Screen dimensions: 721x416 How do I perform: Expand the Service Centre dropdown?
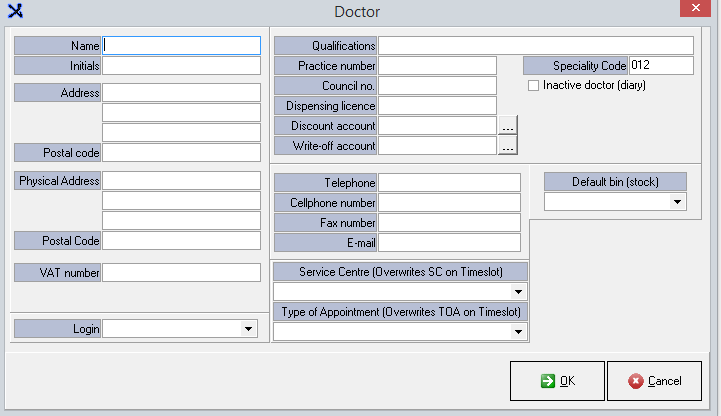(518, 292)
